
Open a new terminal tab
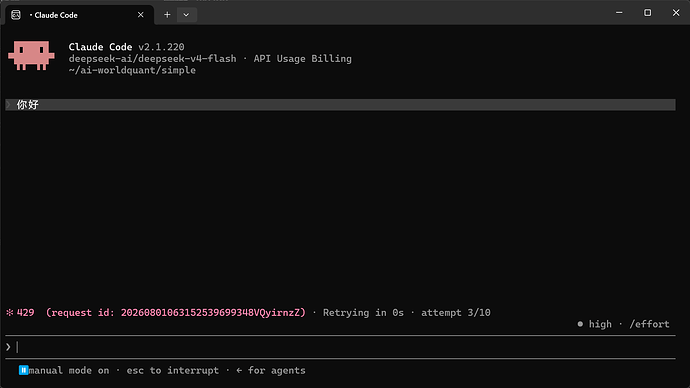click(x=167, y=15)
